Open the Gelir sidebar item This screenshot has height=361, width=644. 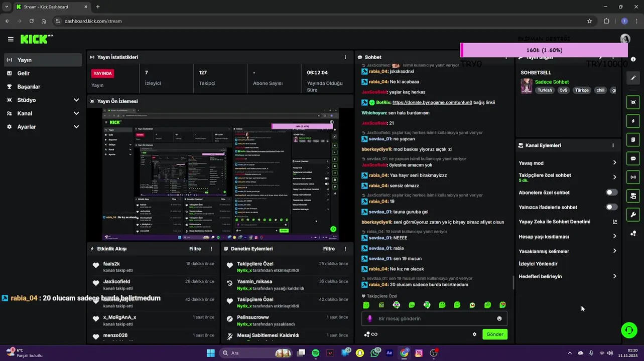(x=43, y=73)
